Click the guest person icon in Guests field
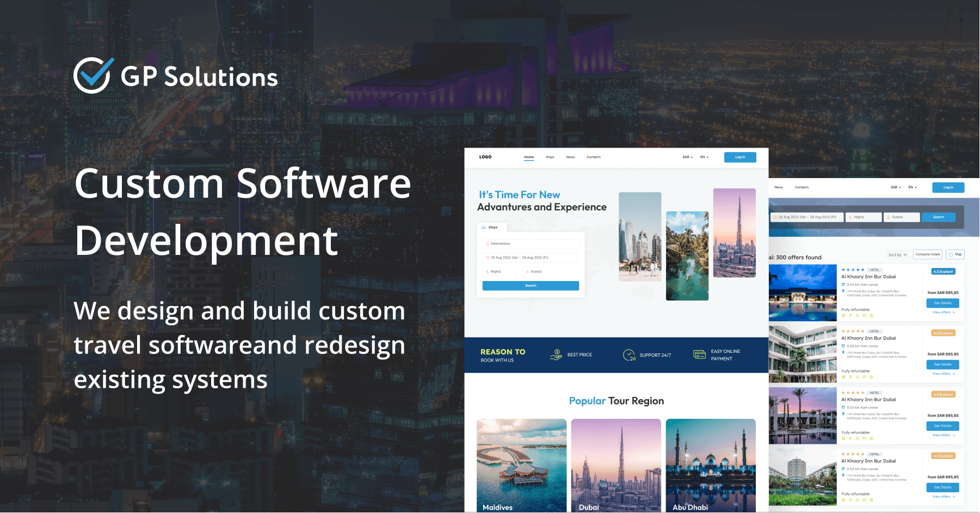Image resolution: width=980 pixels, height=513 pixels. [528, 272]
